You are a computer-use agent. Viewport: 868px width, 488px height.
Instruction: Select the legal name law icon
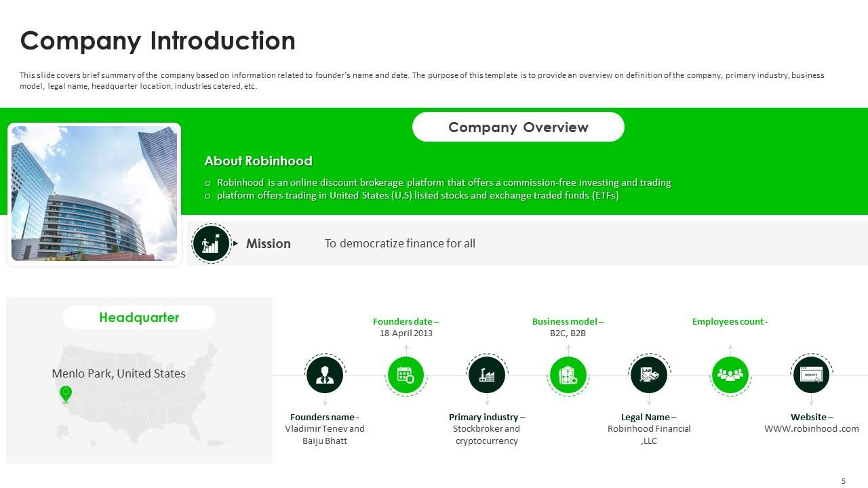649,374
